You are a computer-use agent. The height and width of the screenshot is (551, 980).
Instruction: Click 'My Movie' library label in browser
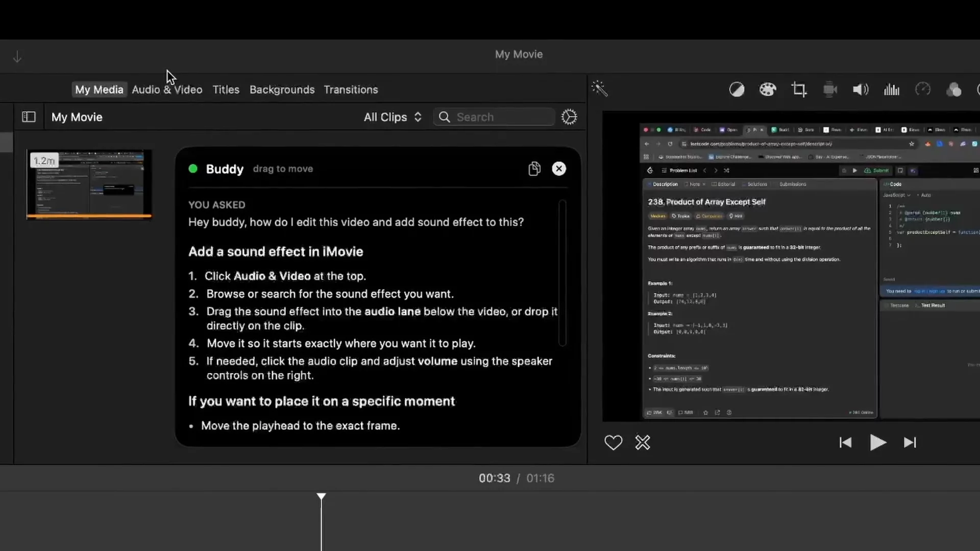pyautogui.click(x=77, y=117)
